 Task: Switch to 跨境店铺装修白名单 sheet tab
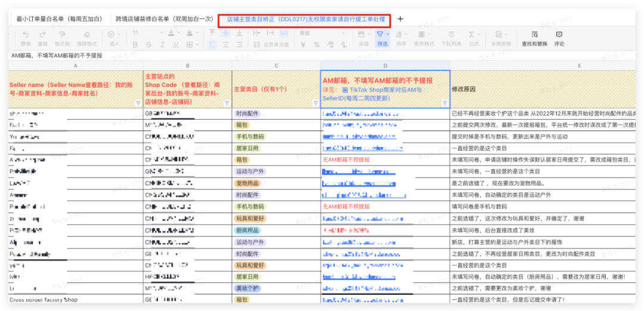point(165,19)
